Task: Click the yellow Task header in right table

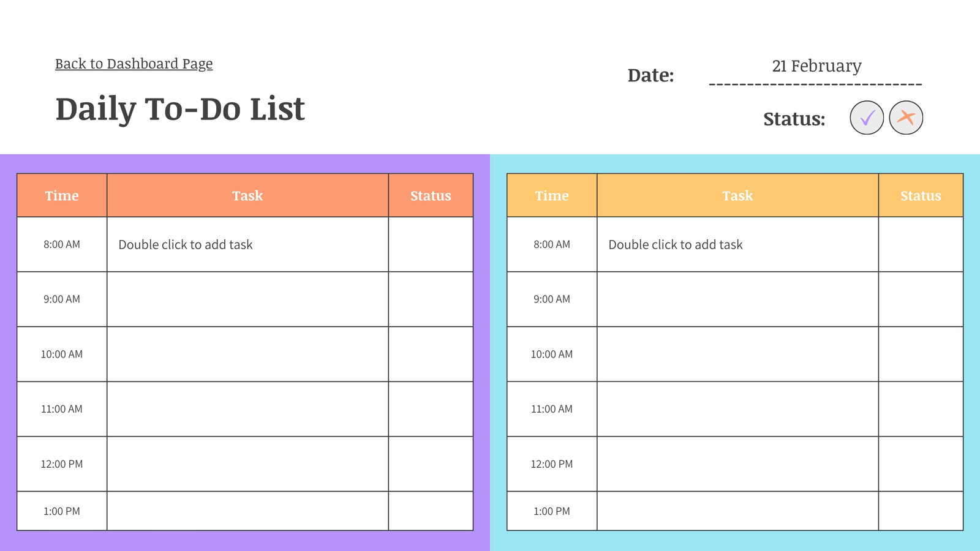Action: pyautogui.click(x=737, y=195)
